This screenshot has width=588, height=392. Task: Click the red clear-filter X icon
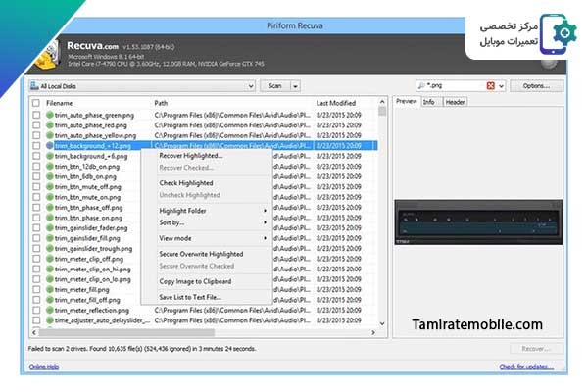click(491, 86)
